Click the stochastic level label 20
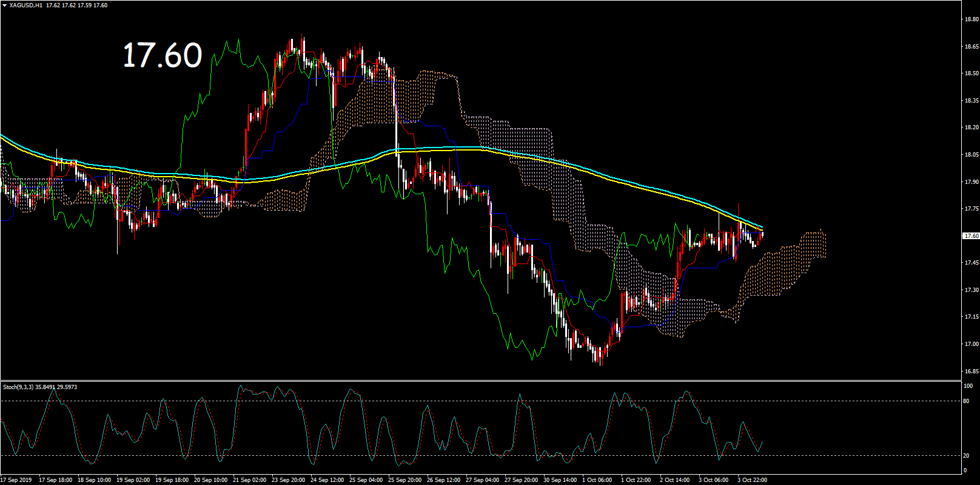This screenshot has height=485, width=980. point(967,456)
